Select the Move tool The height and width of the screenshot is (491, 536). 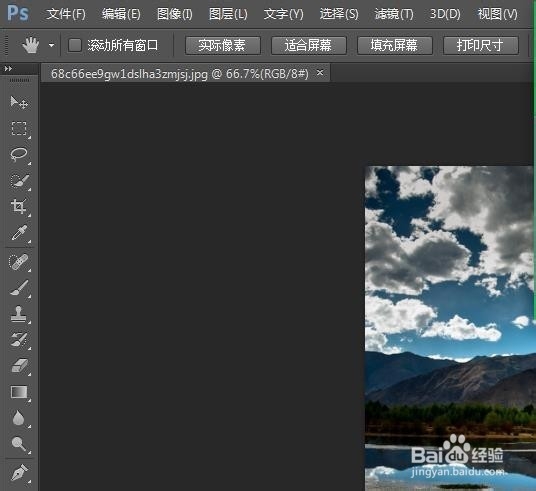[x=19, y=102]
